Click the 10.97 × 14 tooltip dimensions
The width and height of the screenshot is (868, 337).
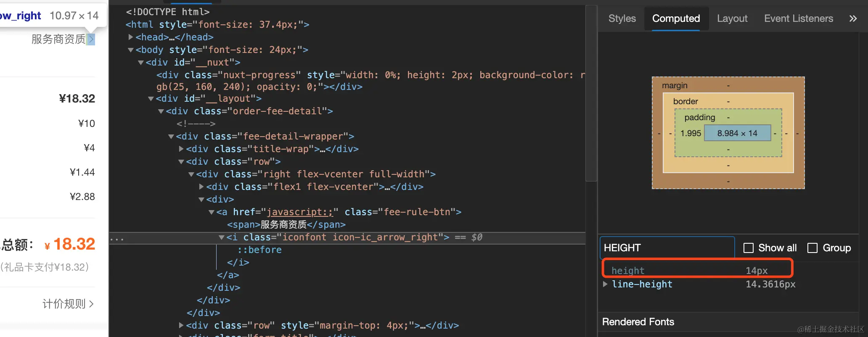(74, 16)
